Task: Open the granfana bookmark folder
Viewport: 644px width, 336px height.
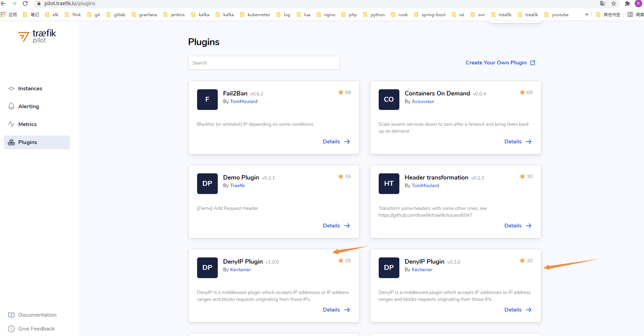Action: 144,14
